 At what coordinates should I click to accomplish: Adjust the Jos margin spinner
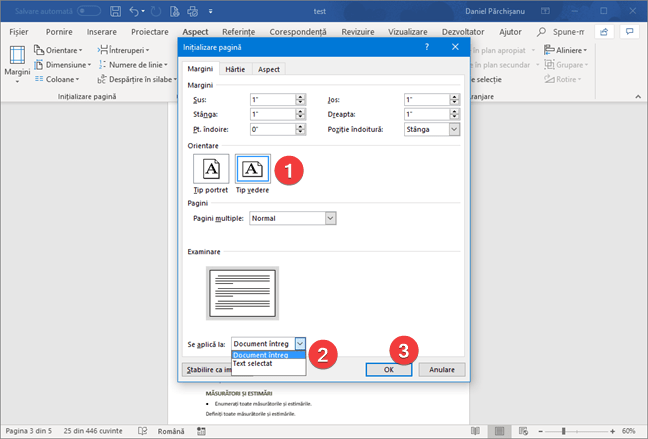click(x=455, y=100)
